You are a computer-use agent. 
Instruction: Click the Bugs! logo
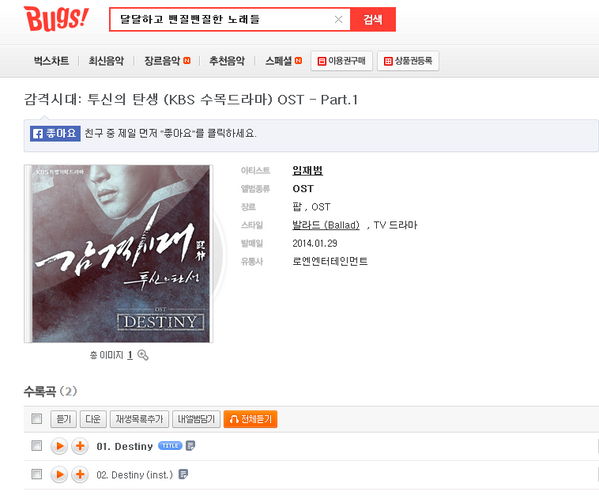pos(56,18)
